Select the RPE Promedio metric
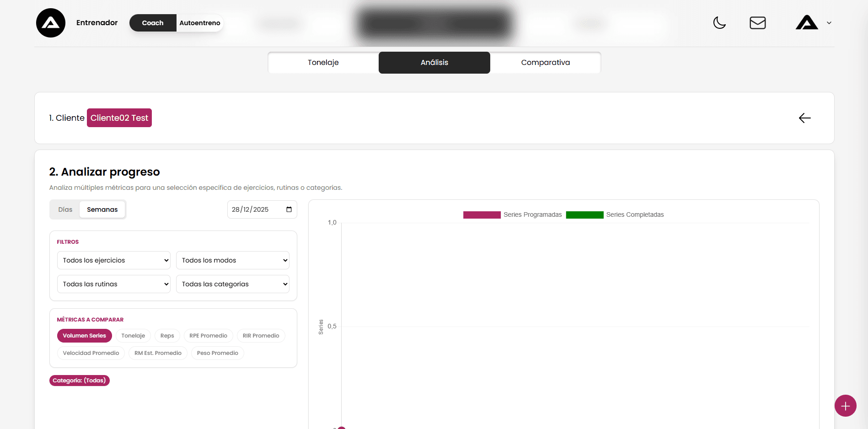868x429 pixels. point(208,336)
